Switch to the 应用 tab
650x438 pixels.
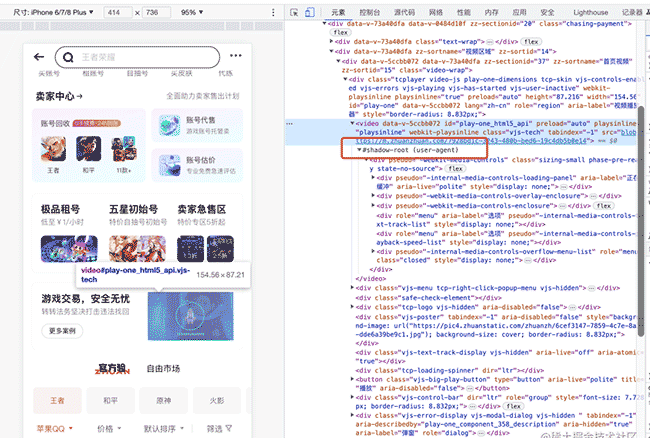[519, 12]
